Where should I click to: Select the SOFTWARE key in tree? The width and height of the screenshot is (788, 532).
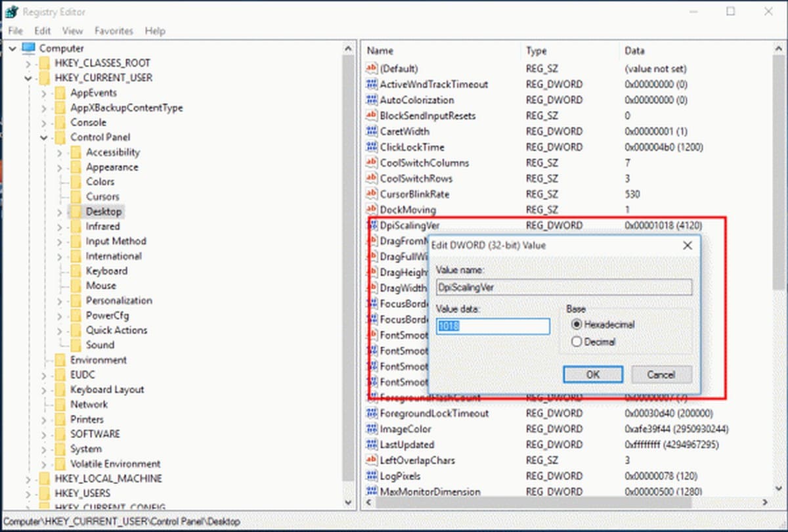[x=95, y=434]
